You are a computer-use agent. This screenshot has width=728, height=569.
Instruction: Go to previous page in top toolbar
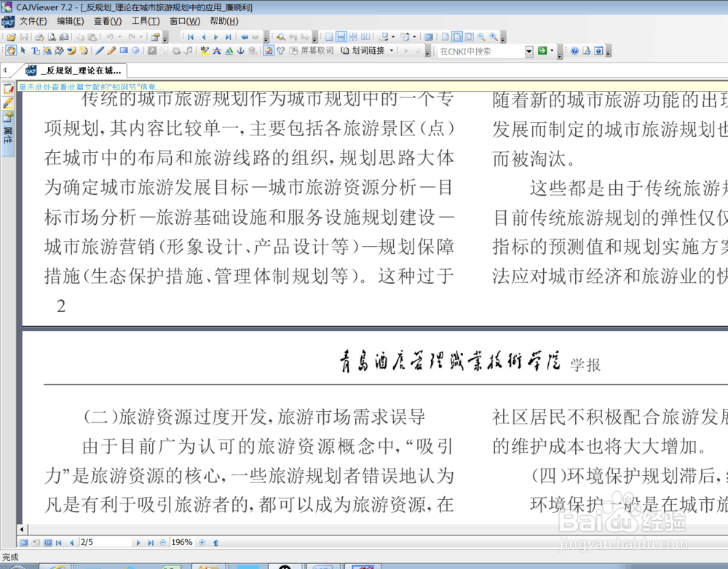pyautogui.click(x=203, y=36)
